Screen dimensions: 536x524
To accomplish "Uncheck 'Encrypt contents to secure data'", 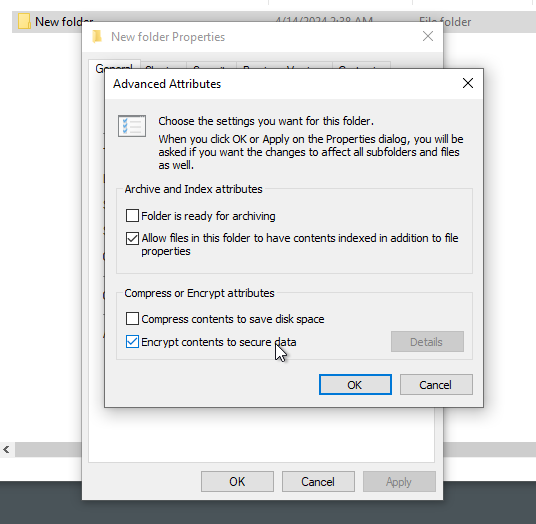I will pos(132,341).
